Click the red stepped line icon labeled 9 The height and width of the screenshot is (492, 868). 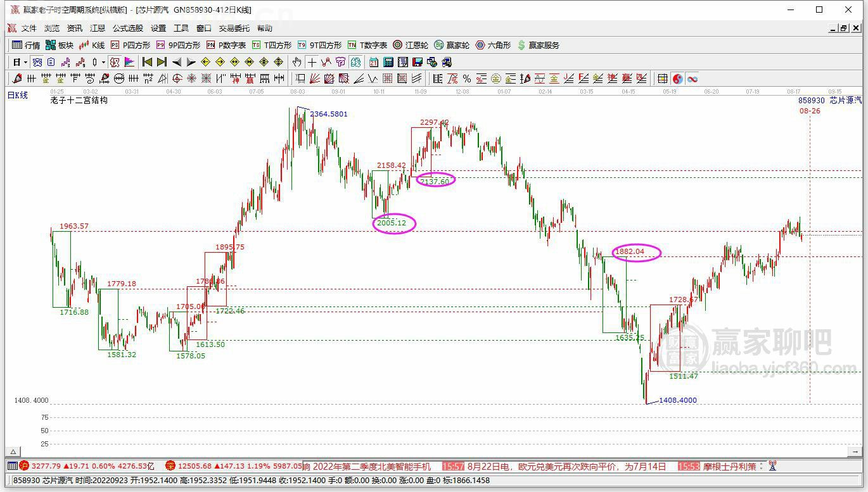(80, 62)
